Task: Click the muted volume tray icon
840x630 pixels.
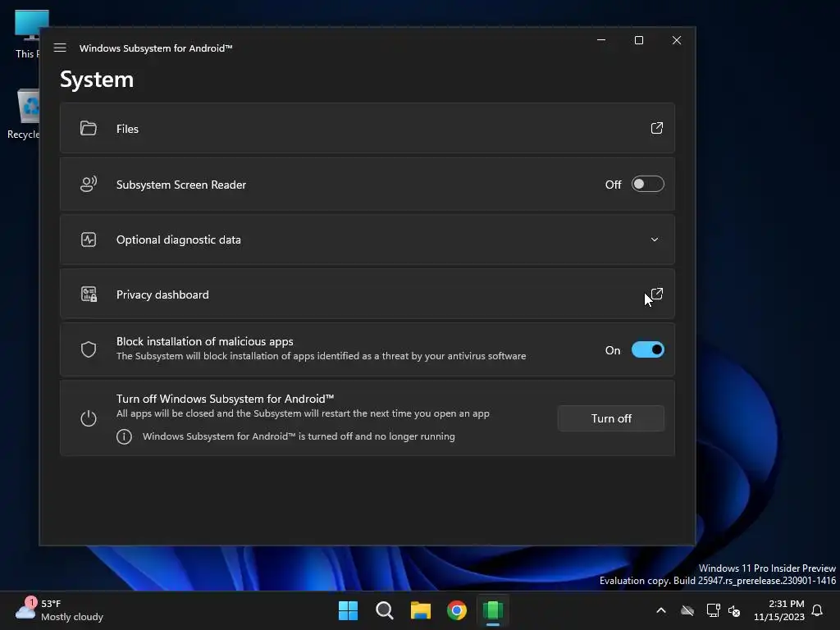Action: [734, 610]
